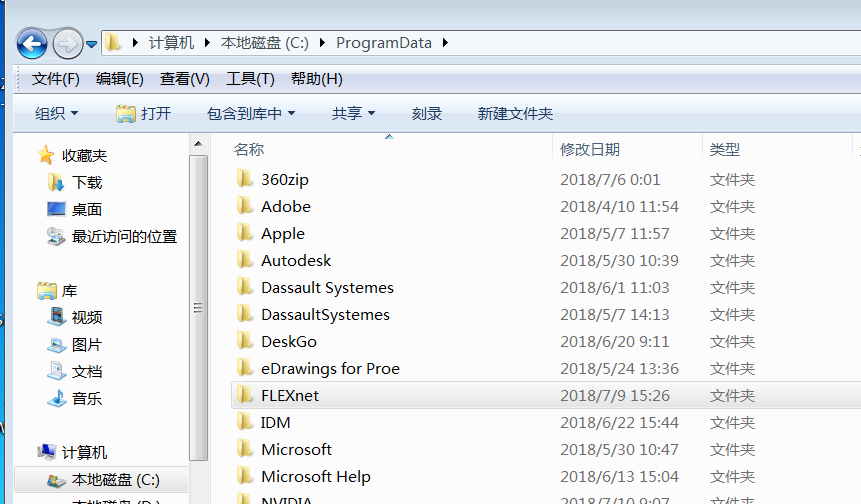Expand arrow after 本地磁盘 (C:) in path
Image resolution: width=861 pixels, height=504 pixels.
pyautogui.click(x=322, y=42)
